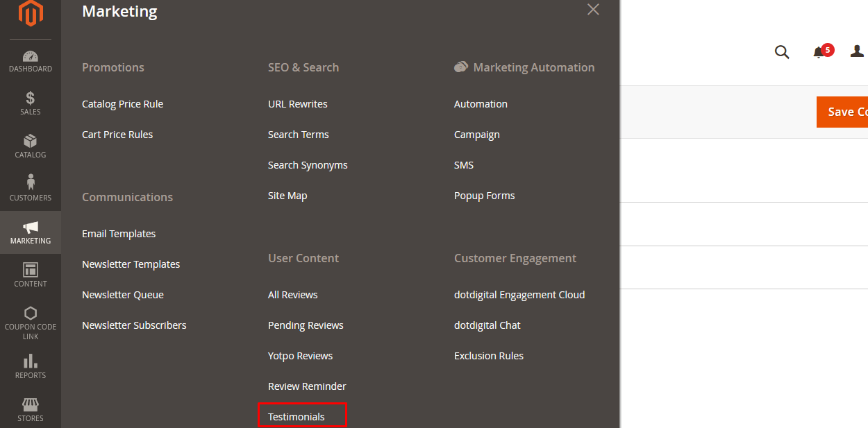This screenshot has width=868, height=428.
Task: Open the Content sidebar menu
Action: 31,275
